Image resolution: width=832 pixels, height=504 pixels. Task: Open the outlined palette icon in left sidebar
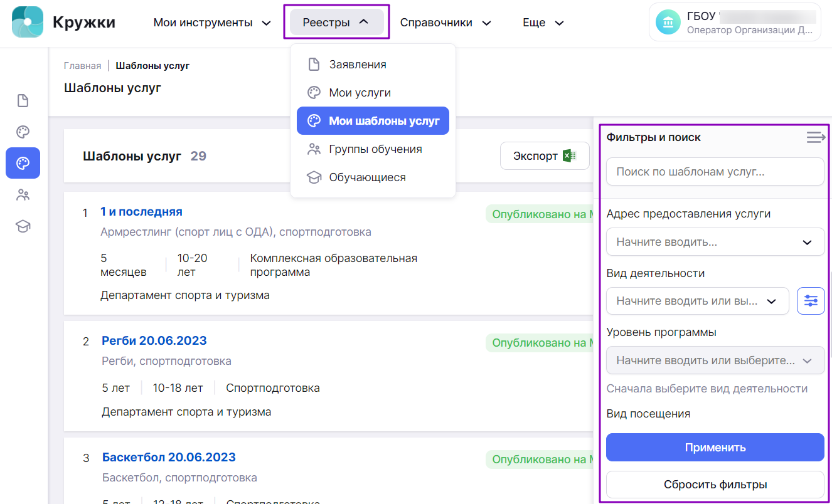tap(23, 132)
